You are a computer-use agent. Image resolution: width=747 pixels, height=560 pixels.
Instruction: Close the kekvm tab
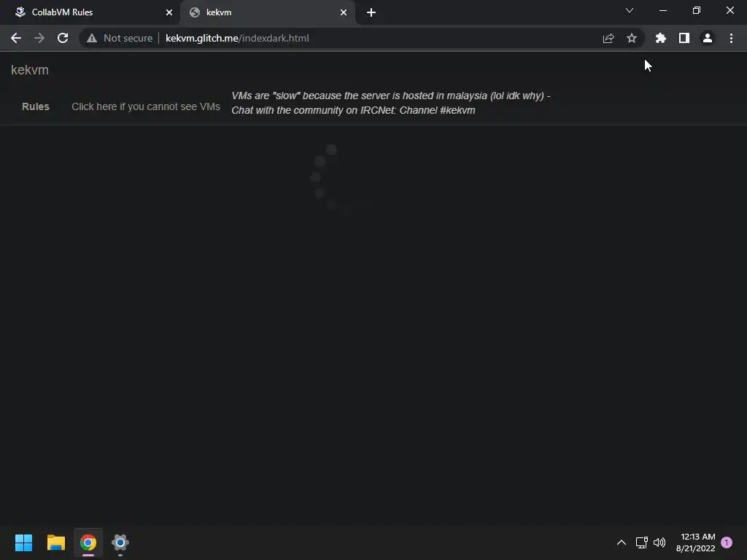tap(344, 12)
